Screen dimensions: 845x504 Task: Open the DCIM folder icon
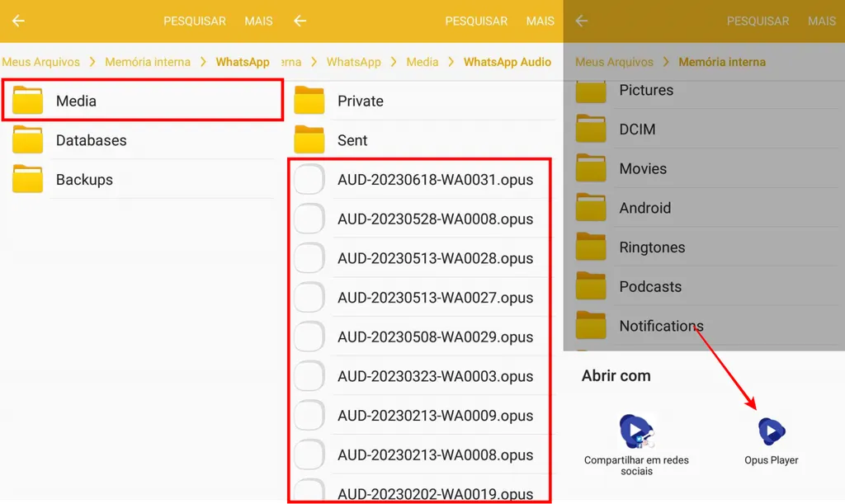[x=591, y=128]
